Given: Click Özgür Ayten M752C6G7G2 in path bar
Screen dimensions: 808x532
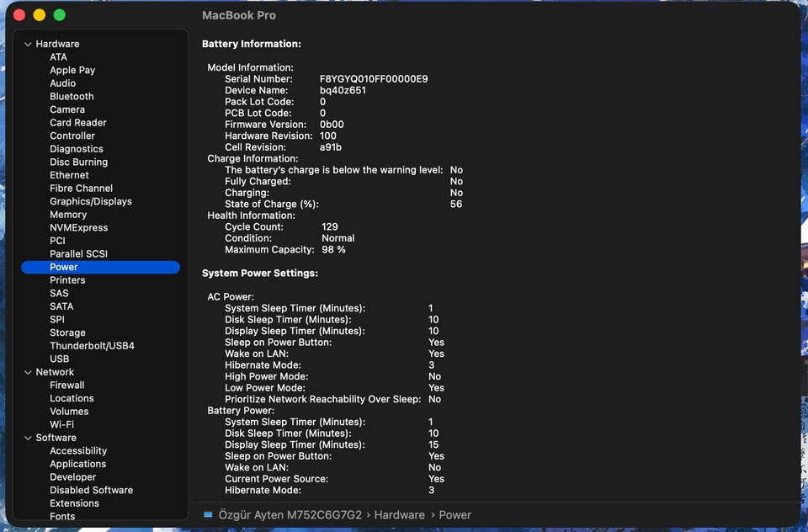Looking at the screenshot, I should [290, 514].
